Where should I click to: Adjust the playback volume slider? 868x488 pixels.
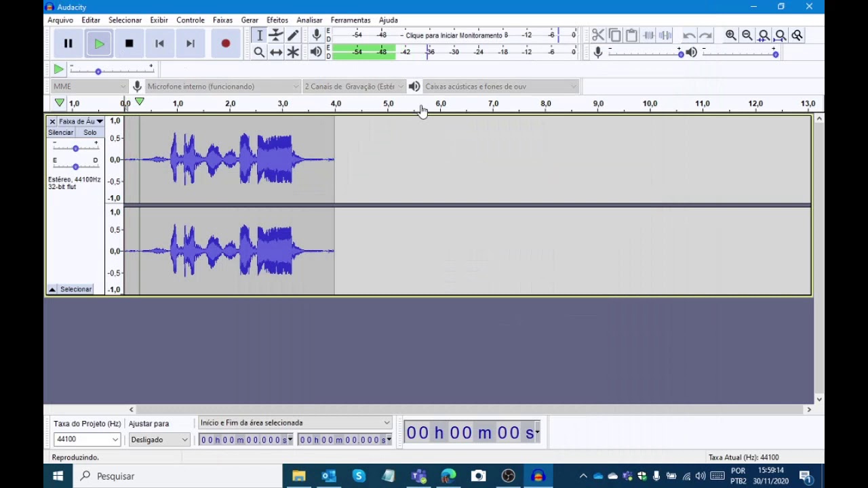click(x=740, y=52)
